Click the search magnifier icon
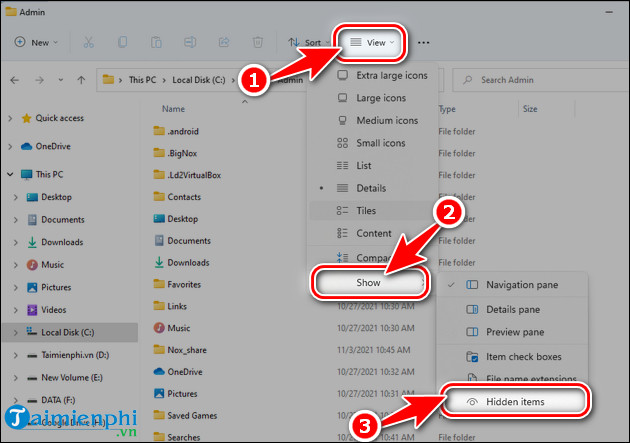The width and height of the screenshot is (630, 443). tap(467, 80)
